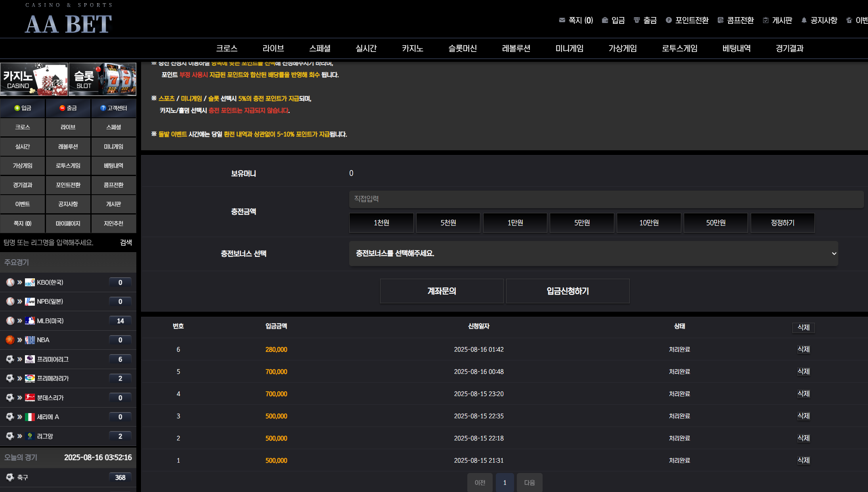Select NBA basketball league icon
This screenshot has width=868, height=492.
(x=10, y=340)
